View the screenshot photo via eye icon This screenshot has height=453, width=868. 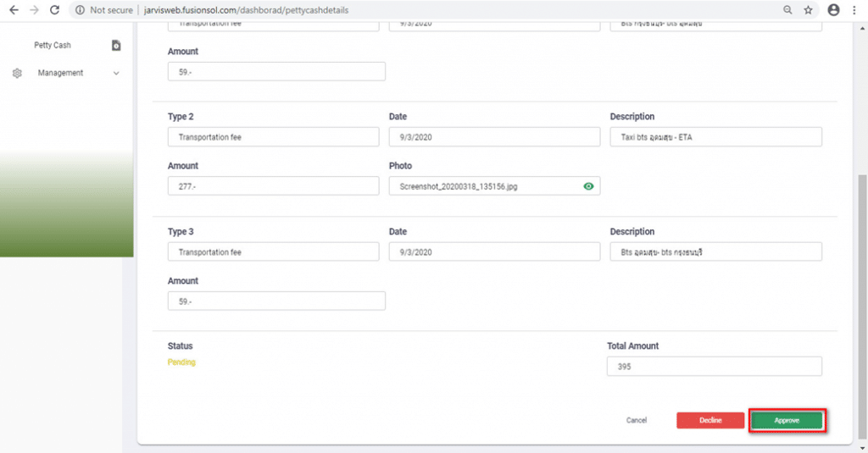point(588,186)
